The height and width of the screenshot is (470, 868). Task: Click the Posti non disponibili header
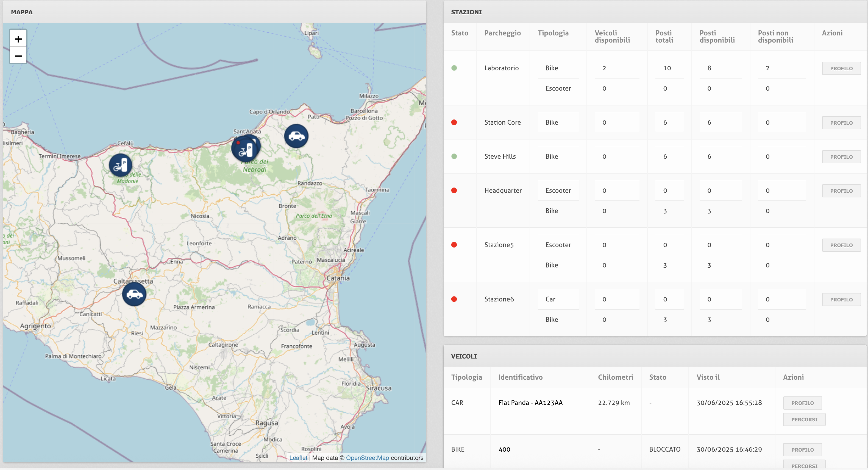click(x=775, y=36)
